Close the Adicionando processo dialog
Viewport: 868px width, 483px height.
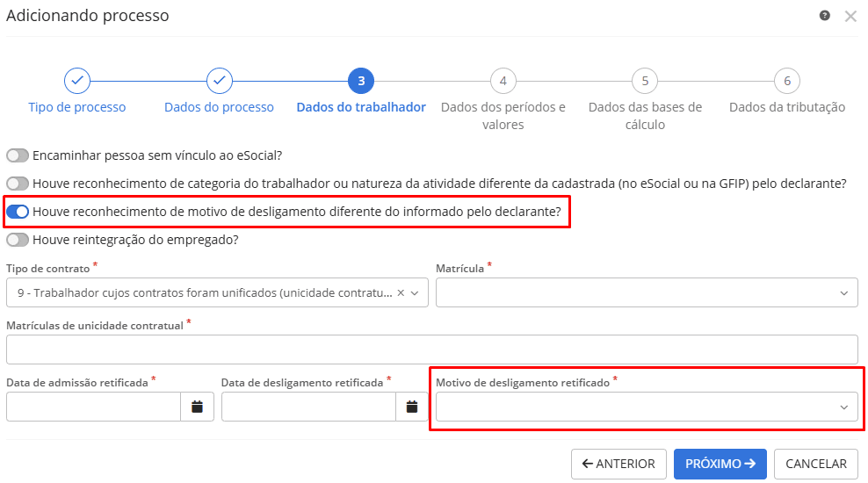coord(850,16)
